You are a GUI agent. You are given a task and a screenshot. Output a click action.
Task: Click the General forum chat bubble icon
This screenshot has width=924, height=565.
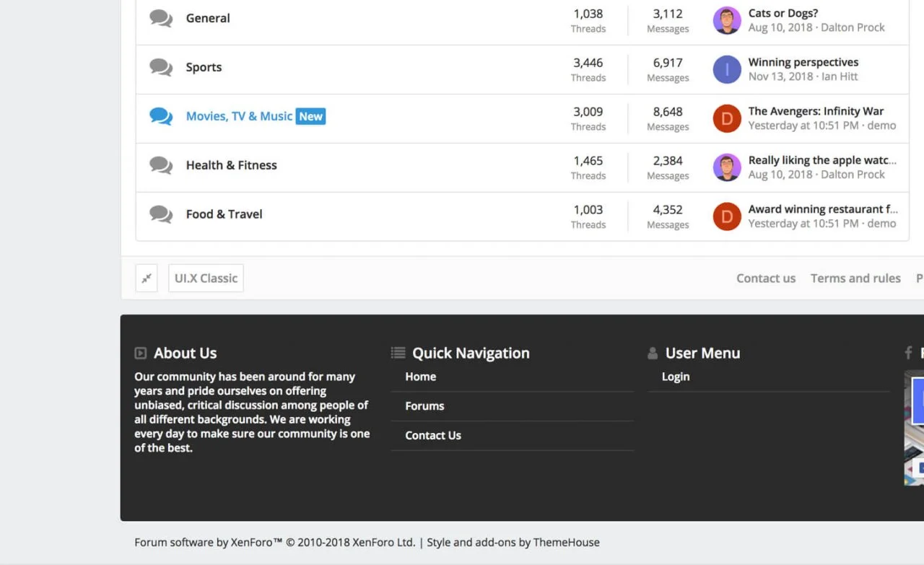tap(160, 19)
